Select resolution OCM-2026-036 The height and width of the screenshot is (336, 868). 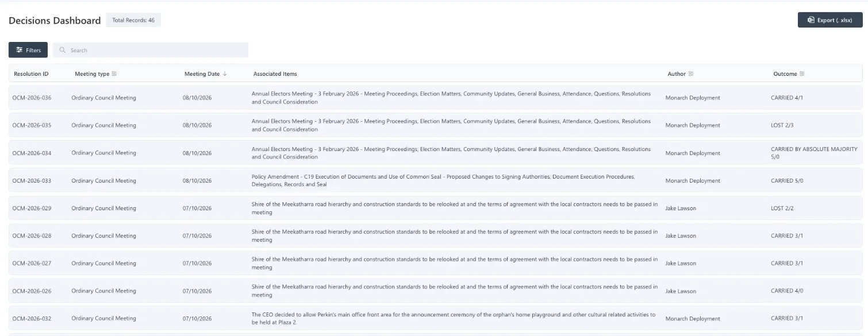point(32,98)
